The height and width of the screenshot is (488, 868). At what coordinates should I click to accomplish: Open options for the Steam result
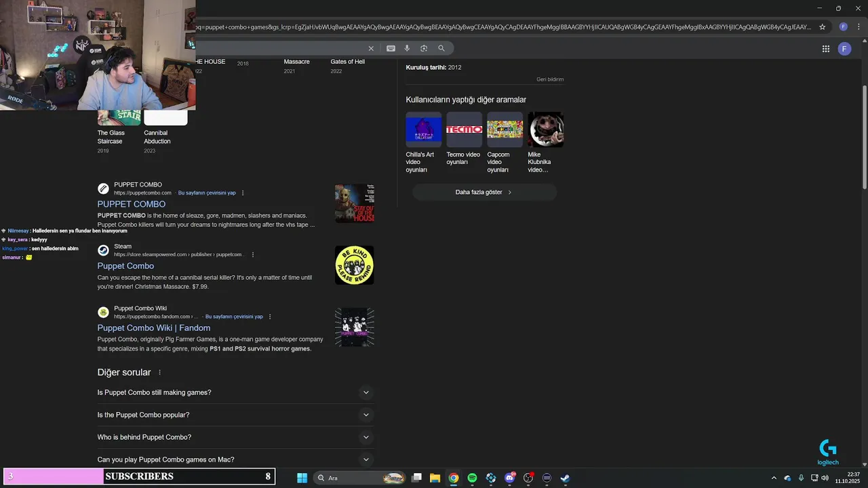click(x=253, y=255)
